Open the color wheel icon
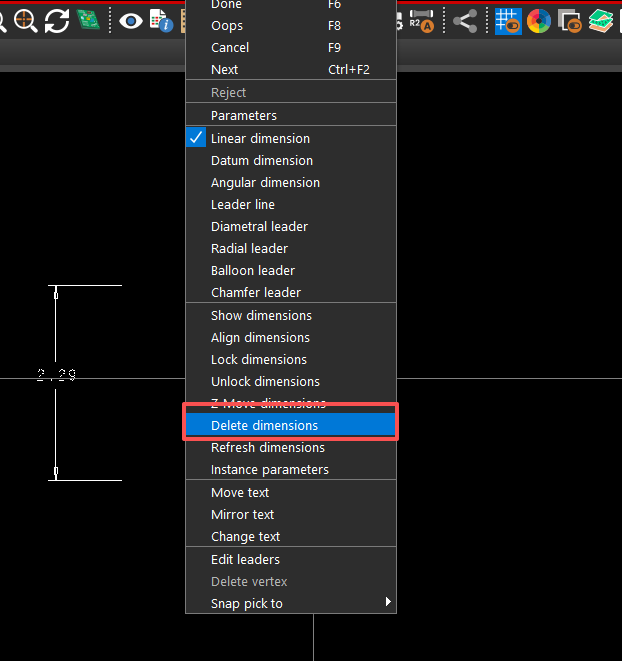Image resolution: width=622 pixels, height=661 pixels. (x=539, y=20)
